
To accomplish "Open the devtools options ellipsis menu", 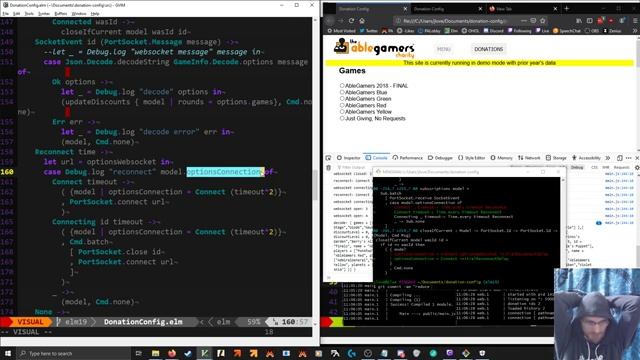I will point(629,158).
